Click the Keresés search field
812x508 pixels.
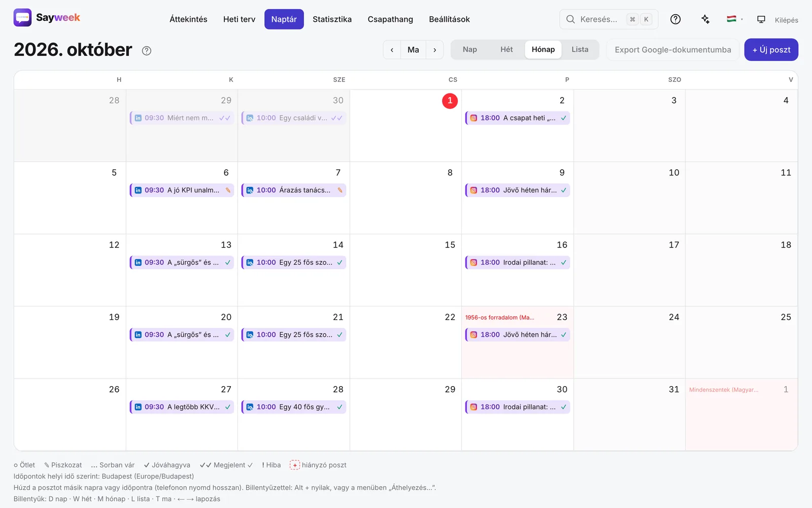click(608, 19)
